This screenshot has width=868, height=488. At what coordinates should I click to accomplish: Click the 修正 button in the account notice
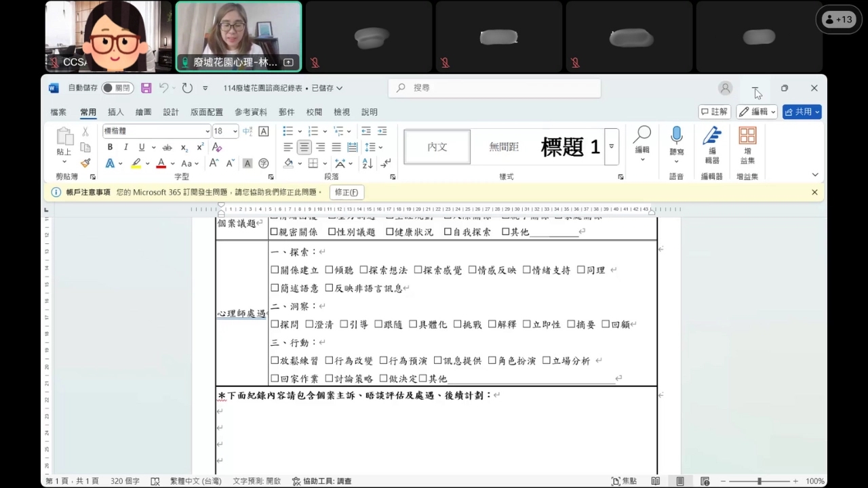pyautogui.click(x=347, y=192)
